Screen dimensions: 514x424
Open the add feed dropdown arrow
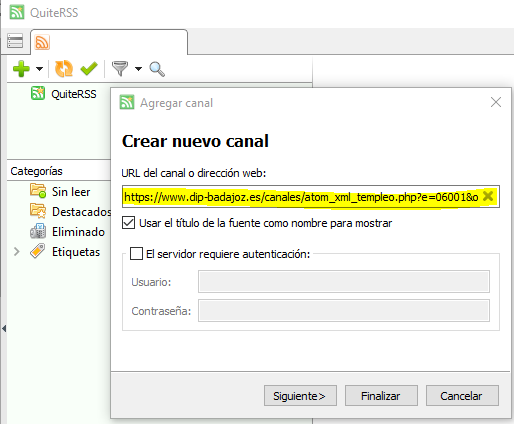click(40, 69)
